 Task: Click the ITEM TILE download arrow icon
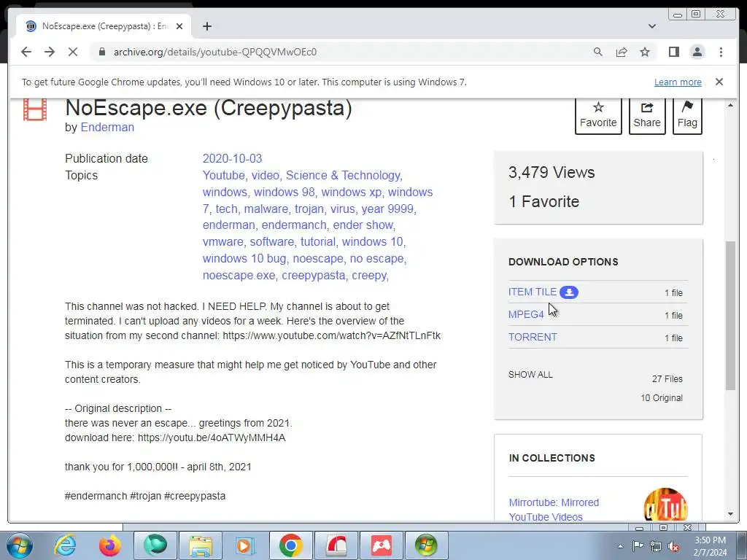point(569,292)
